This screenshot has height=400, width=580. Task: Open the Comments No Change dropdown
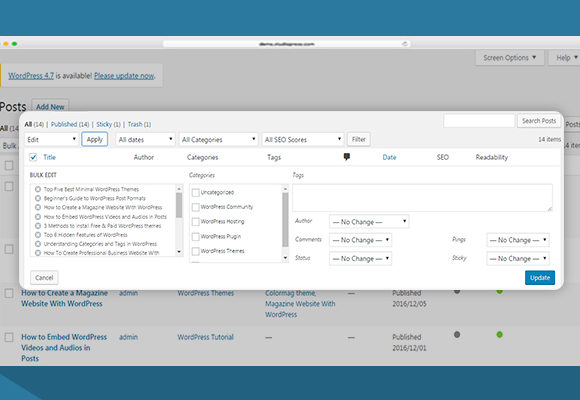pos(360,240)
